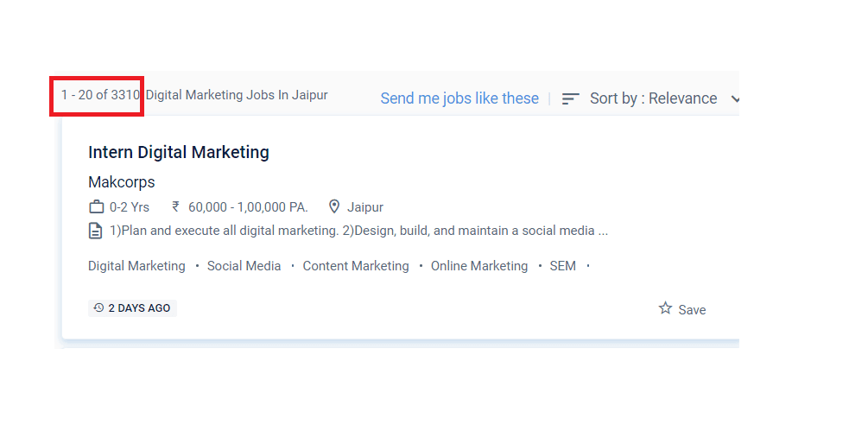The width and height of the screenshot is (868, 431).
Task: Select the Social Media skill tag
Action: (x=244, y=266)
